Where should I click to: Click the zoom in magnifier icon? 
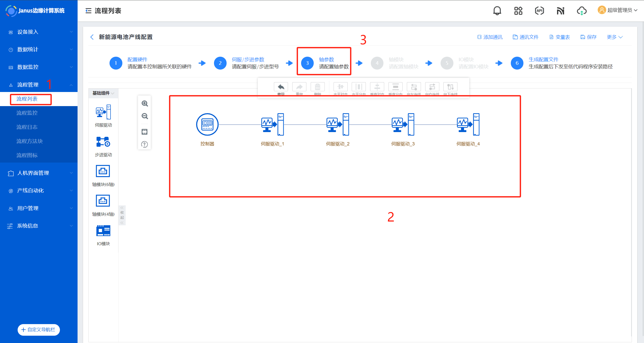point(145,104)
